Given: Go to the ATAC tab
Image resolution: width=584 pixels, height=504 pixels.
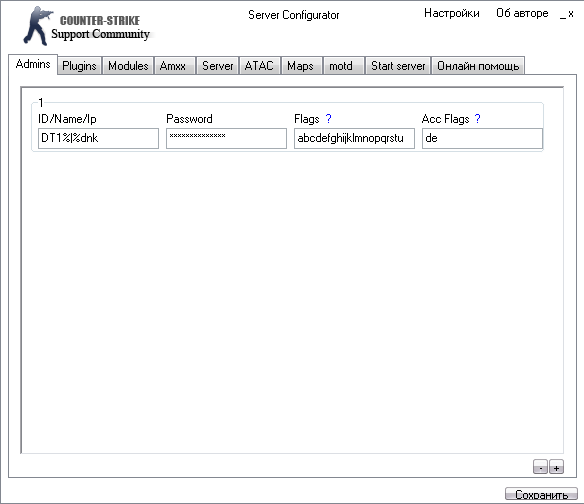Looking at the screenshot, I should (260, 66).
